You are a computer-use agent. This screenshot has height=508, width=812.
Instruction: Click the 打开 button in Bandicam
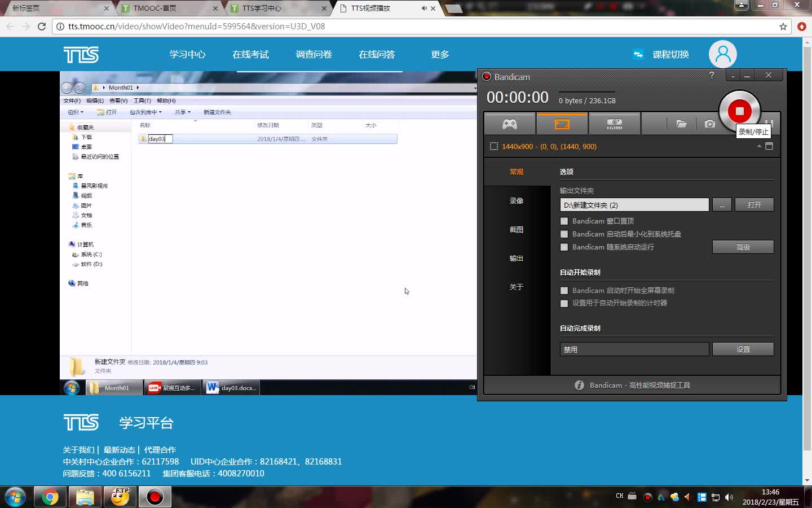[754, 205]
